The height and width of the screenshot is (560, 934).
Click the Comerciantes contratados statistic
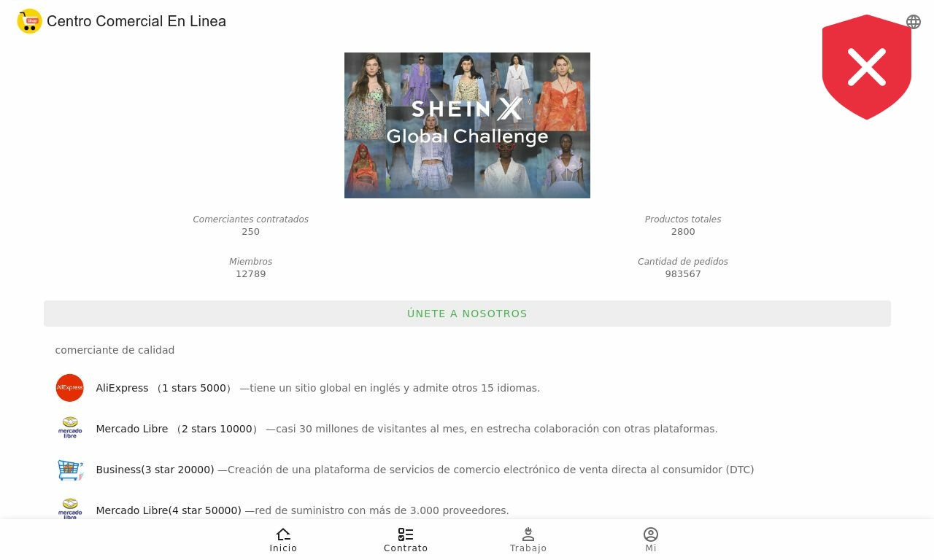click(250, 225)
